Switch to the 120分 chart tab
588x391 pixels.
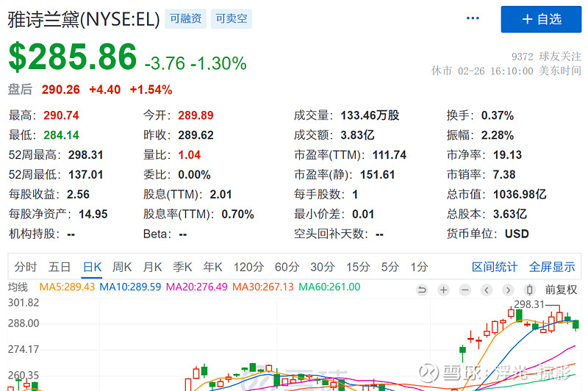[x=248, y=267]
